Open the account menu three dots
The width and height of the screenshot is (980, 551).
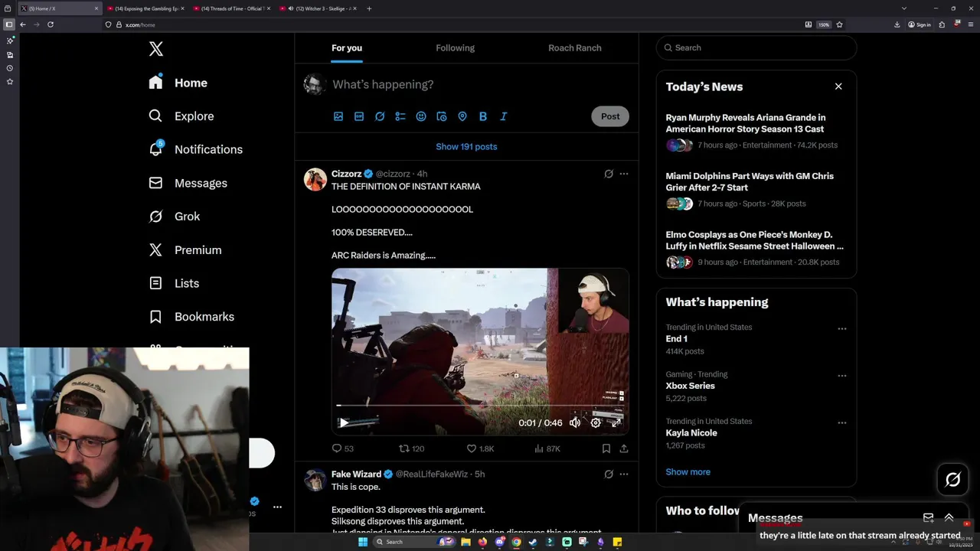coord(277,507)
